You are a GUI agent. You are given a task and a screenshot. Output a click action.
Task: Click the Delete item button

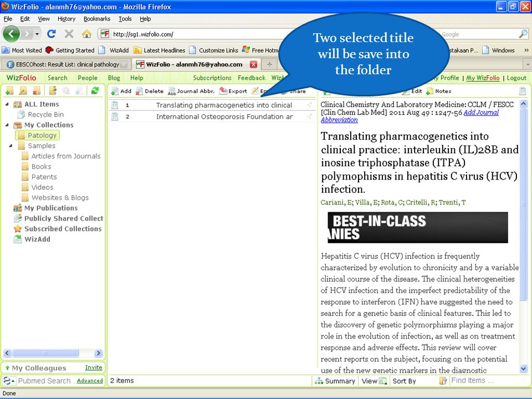click(149, 91)
